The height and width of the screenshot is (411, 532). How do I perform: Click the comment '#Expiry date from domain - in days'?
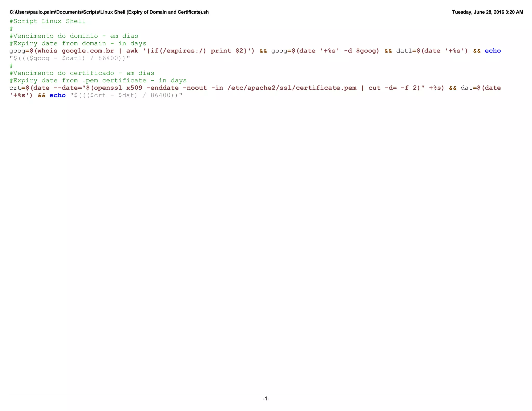[x=78, y=43]
